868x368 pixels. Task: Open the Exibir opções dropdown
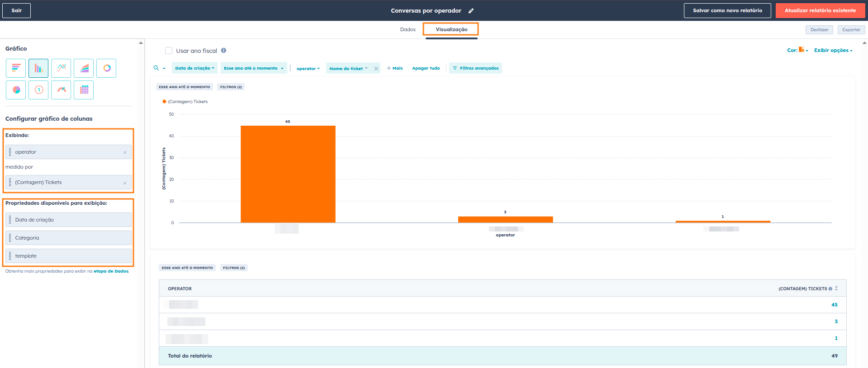pyautogui.click(x=833, y=50)
